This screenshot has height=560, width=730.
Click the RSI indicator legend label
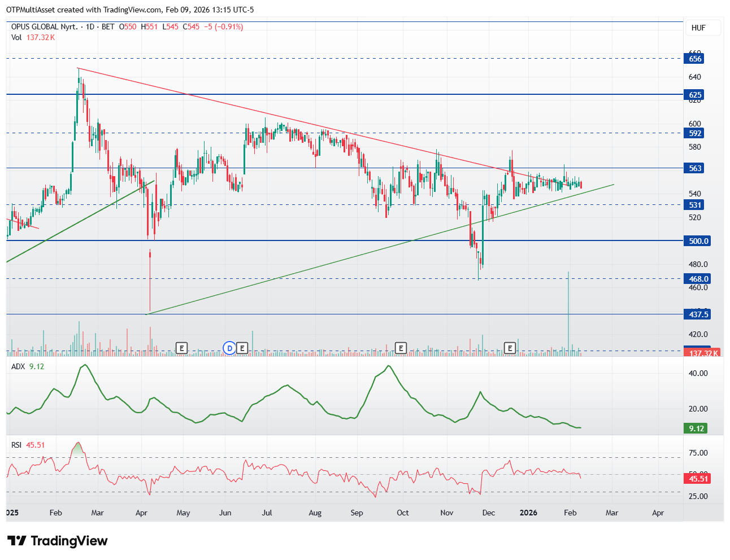(16, 445)
